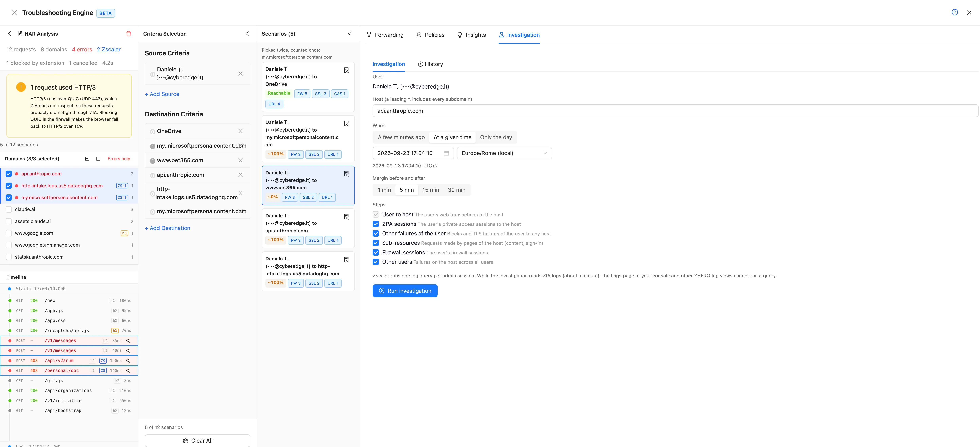Switch to the Insights tab
980x447 pixels.
click(471, 35)
